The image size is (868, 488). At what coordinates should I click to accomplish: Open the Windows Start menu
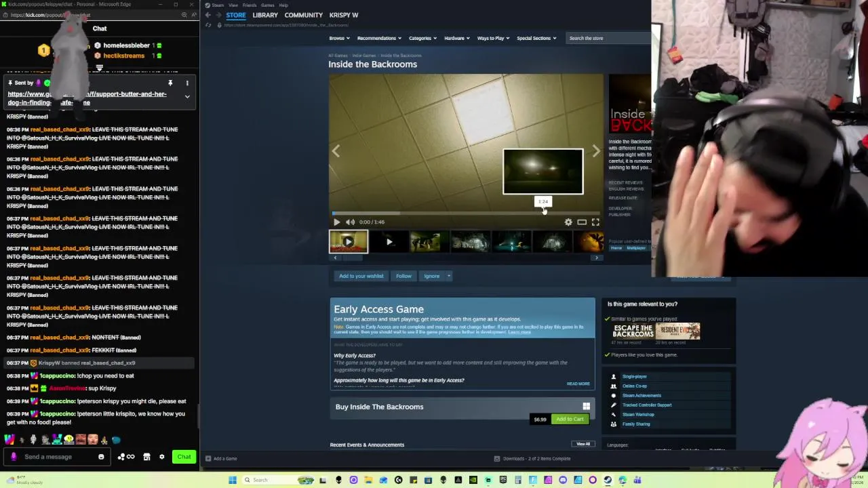(x=233, y=480)
